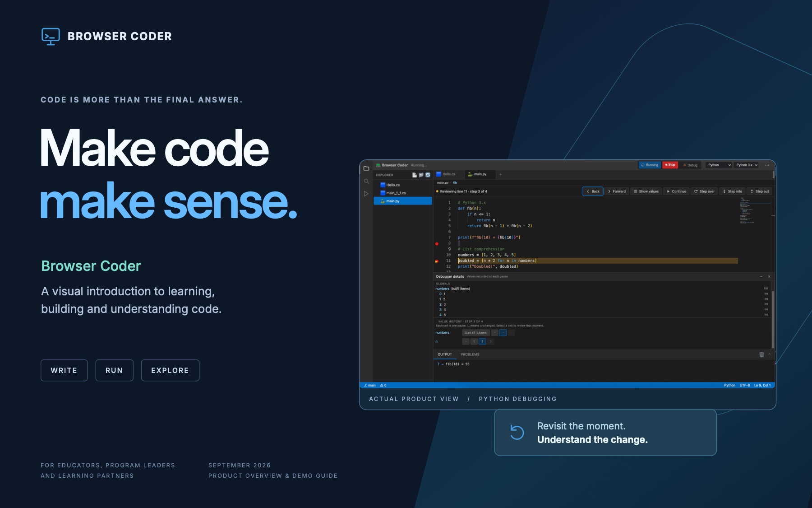Screen dimensions: 812x508
Task: Click the current-line breakpoint marker on line 11
Action: click(x=437, y=261)
